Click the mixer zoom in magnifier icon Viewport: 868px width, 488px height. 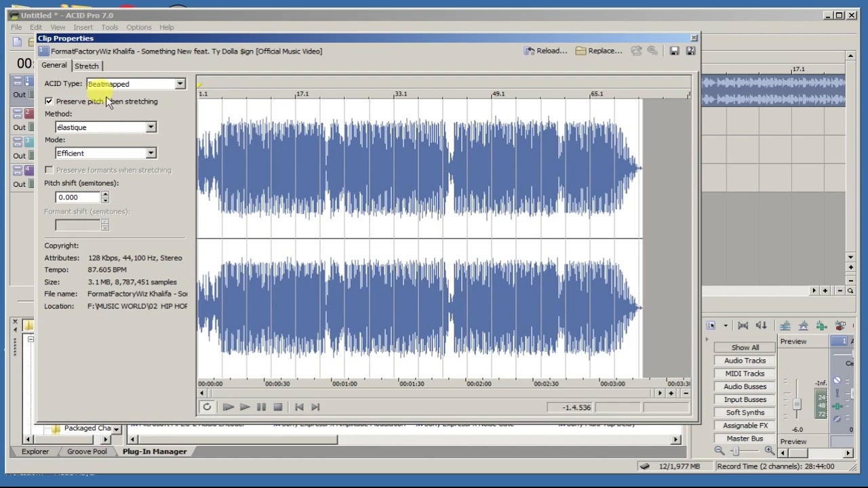tap(770, 451)
